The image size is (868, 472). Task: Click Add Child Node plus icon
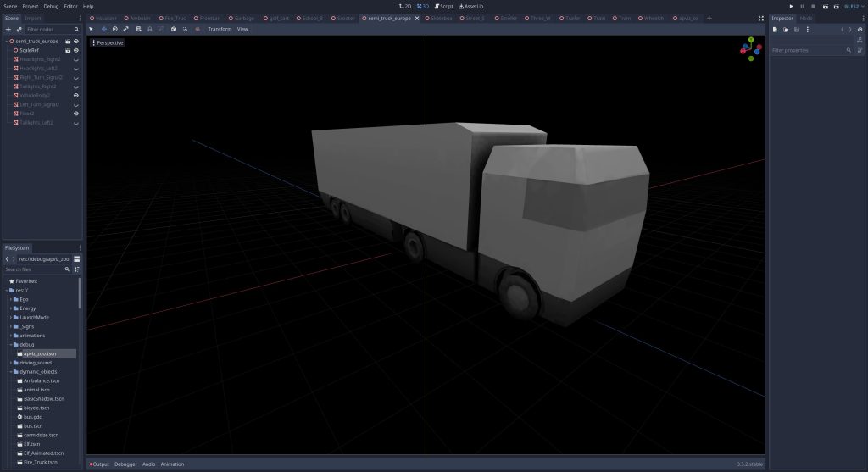[8, 29]
